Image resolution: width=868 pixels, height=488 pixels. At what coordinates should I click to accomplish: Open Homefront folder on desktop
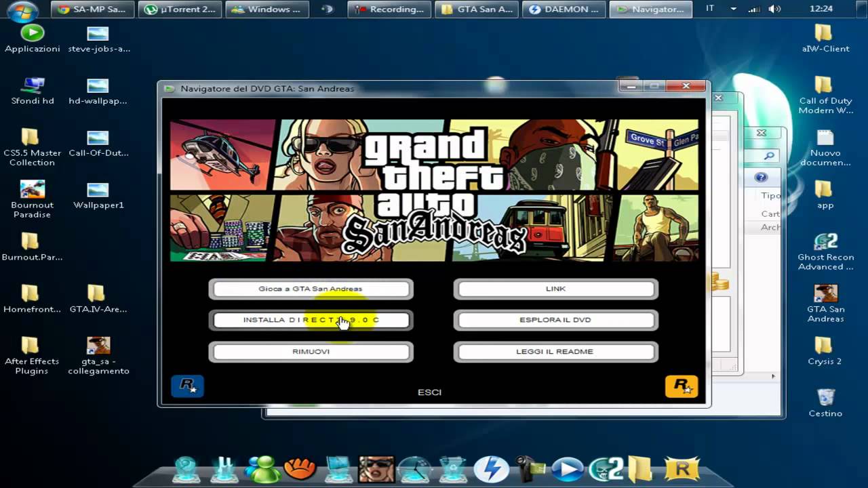pos(32,299)
